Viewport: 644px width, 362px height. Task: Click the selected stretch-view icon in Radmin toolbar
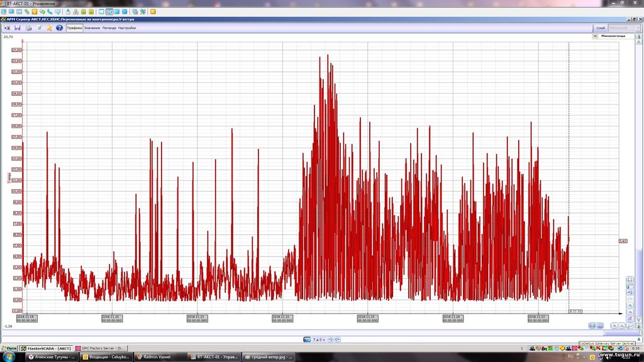click(109, 11)
